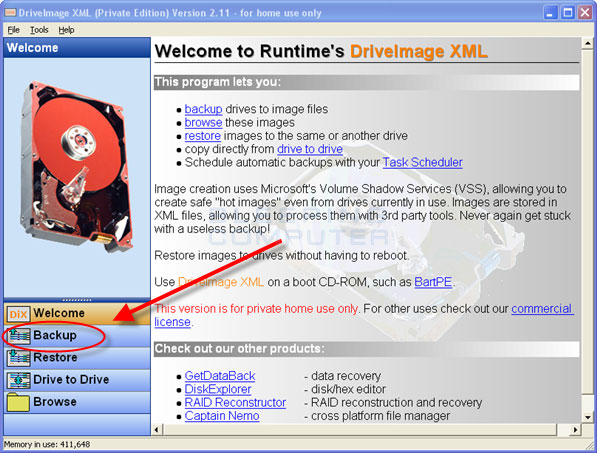
Task: Click 'cross platform file manager' description text
Action: 380,416
